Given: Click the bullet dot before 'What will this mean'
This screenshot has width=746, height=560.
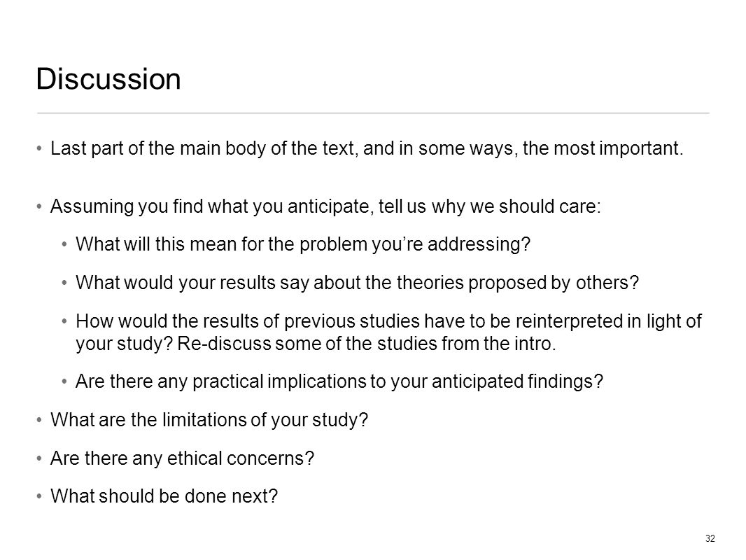Looking at the screenshot, I should coord(64,244).
